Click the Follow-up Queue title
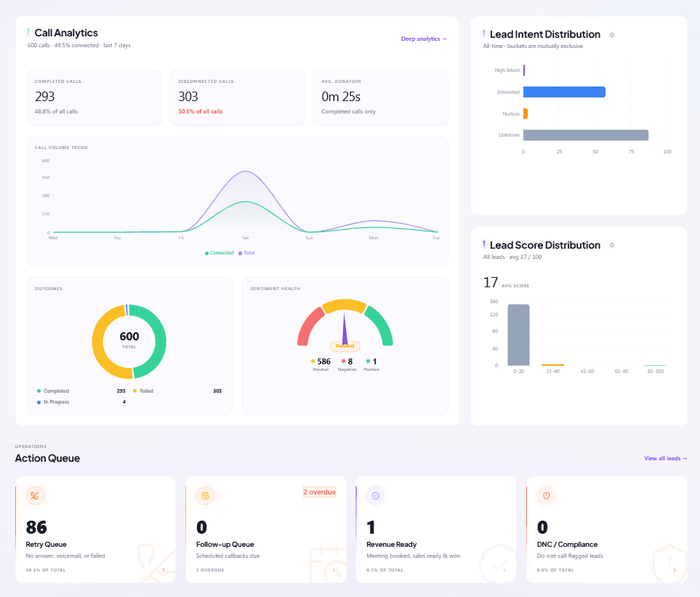 pos(225,545)
